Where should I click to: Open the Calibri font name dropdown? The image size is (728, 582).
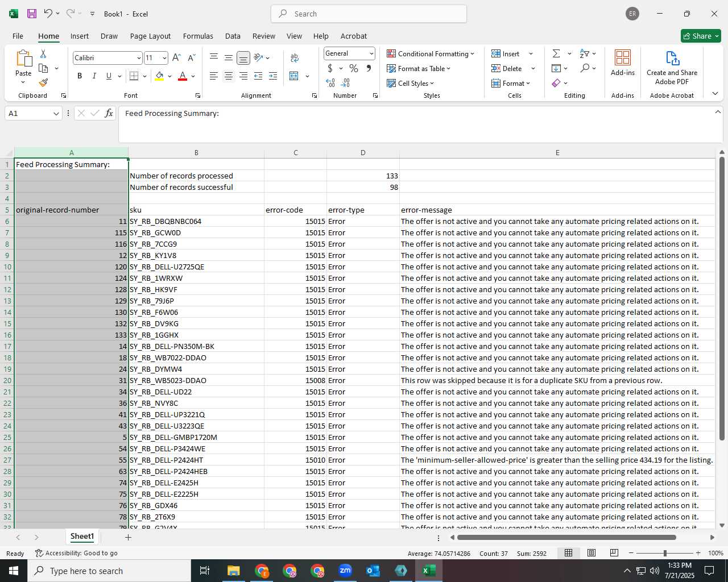pos(139,58)
